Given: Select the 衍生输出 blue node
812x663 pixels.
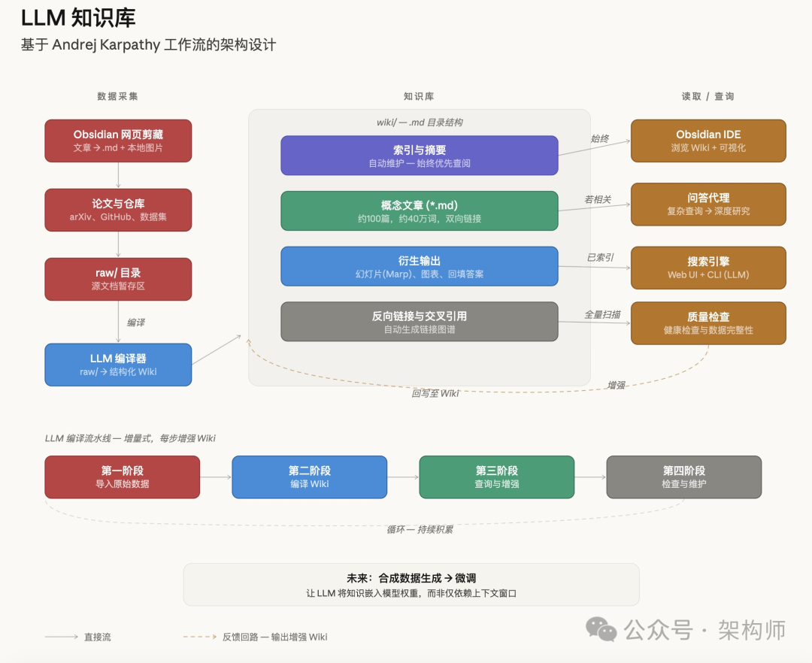Looking at the screenshot, I should 419,266.
